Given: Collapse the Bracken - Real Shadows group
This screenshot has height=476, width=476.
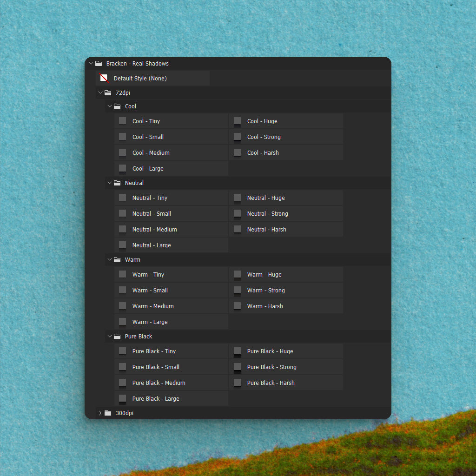Looking at the screenshot, I should [91, 64].
